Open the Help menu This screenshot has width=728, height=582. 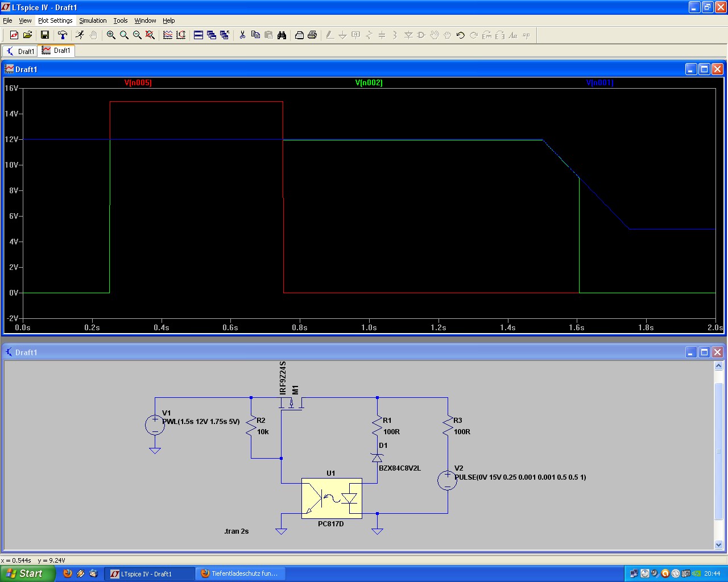point(169,20)
